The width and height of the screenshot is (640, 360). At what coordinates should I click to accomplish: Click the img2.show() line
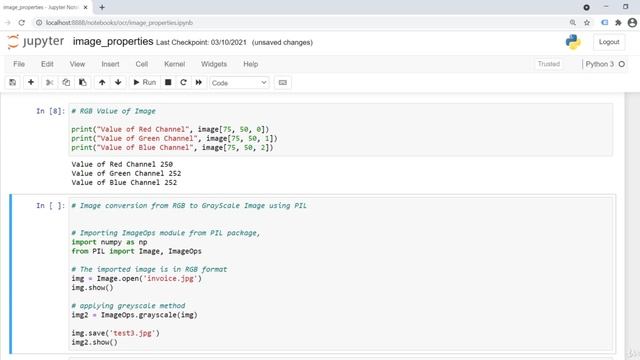[x=94, y=342]
